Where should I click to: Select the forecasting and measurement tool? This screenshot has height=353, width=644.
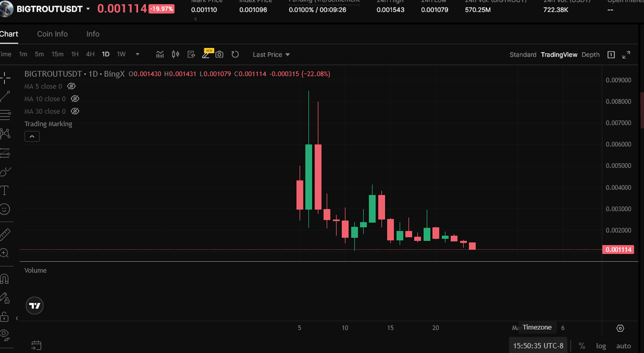coord(5,153)
